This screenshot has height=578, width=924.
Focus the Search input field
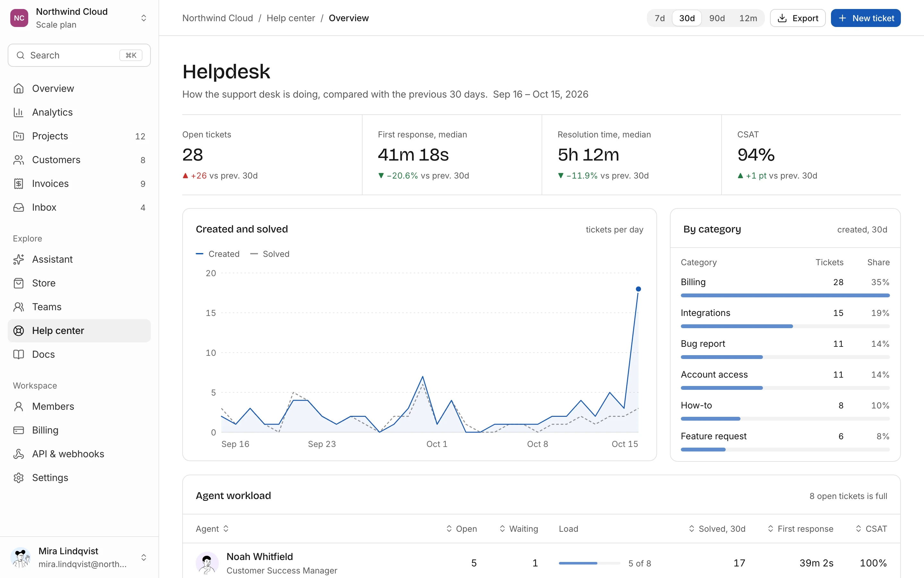(x=79, y=56)
